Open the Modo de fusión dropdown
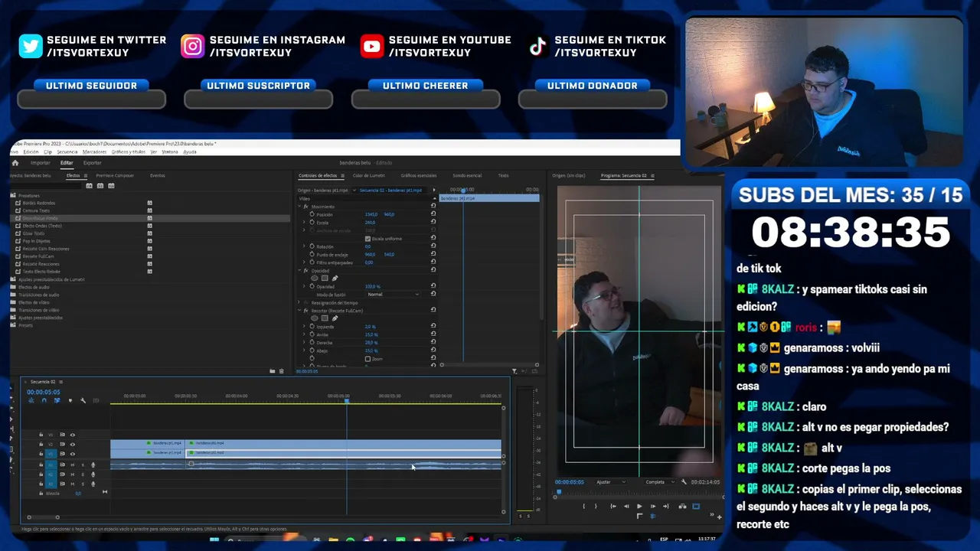Image resolution: width=980 pixels, height=551 pixels. pyautogui.click(x=393, y=295)
